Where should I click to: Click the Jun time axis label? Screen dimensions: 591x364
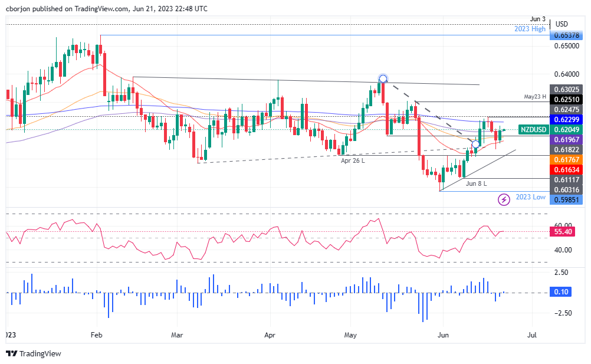444,335
